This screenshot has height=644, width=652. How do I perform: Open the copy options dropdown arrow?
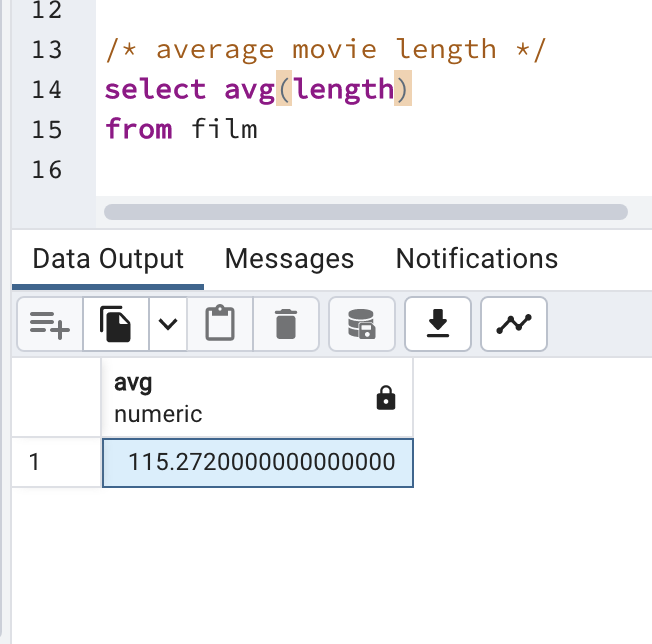(x=168, y=323)
